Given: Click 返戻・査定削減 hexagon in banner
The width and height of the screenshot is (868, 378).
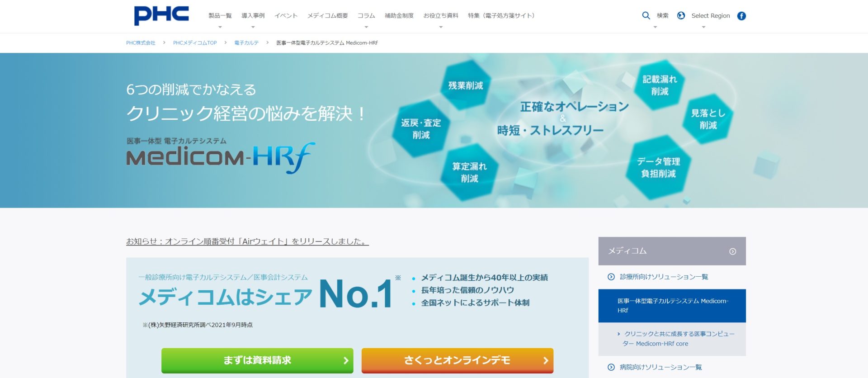Looking at the screenshot, I should [421, 129].
